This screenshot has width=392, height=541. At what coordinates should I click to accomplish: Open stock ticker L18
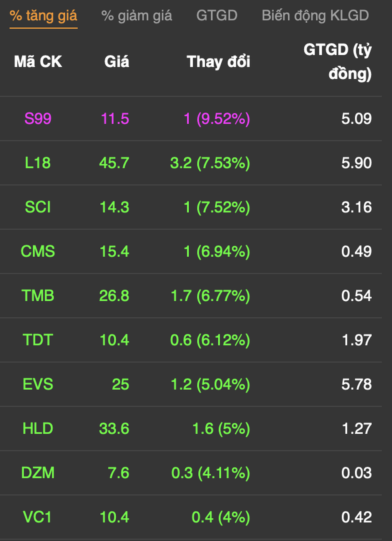point(38,163)
